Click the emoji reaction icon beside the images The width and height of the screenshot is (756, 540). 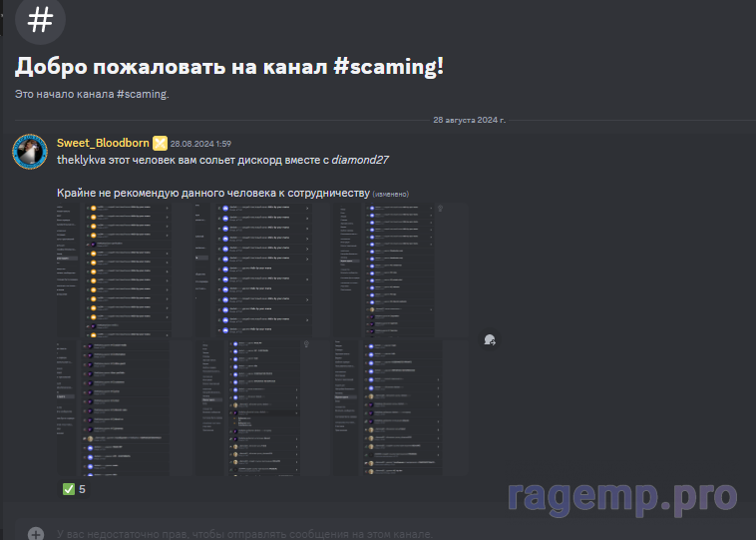[489, 340]
